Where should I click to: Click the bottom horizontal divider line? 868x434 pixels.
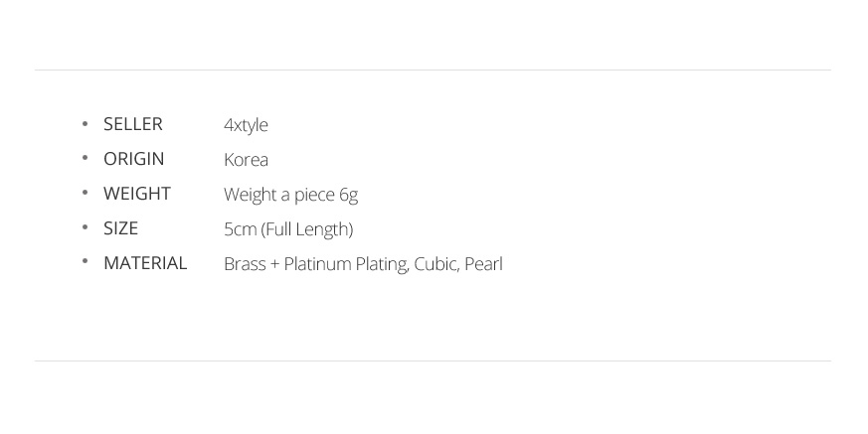coord(433,362)
